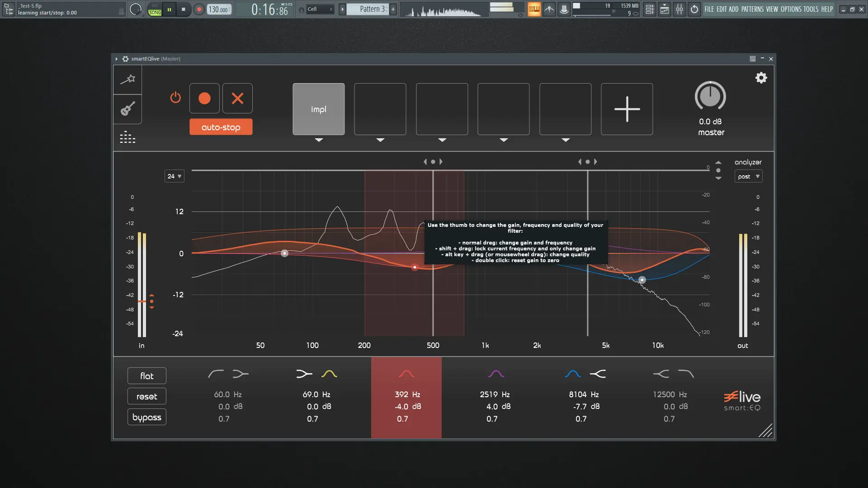Open the smartEQ settings gear
This screenshot has height=488, width=868.
click(x=761, y=78)
